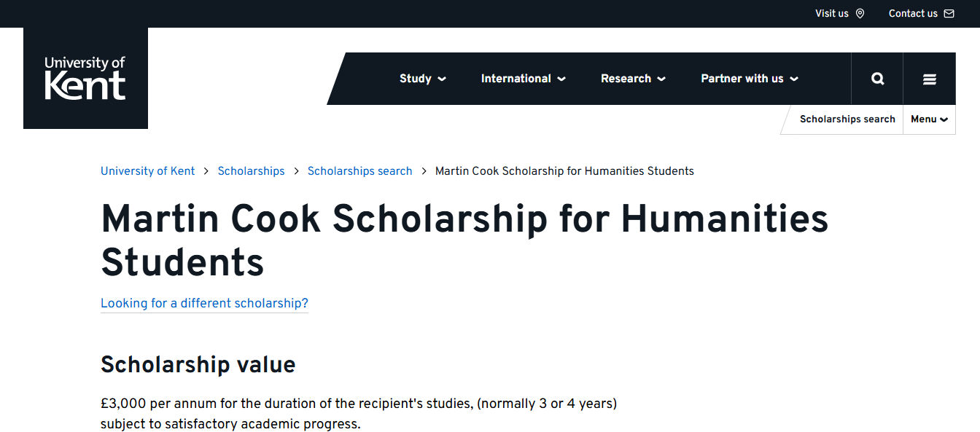This screenshot has width=980, height=432.
Task: Open the Contact us menu item
Action: pos(913,13)
